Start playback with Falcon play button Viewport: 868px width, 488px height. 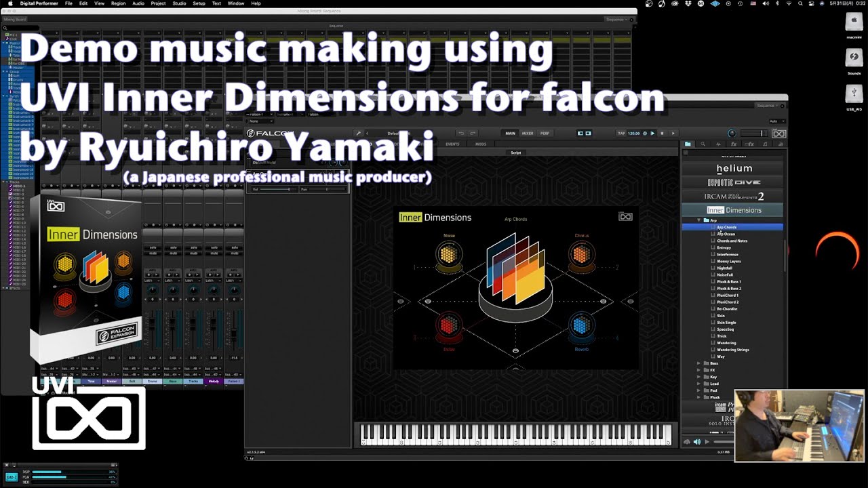(653, 134)
